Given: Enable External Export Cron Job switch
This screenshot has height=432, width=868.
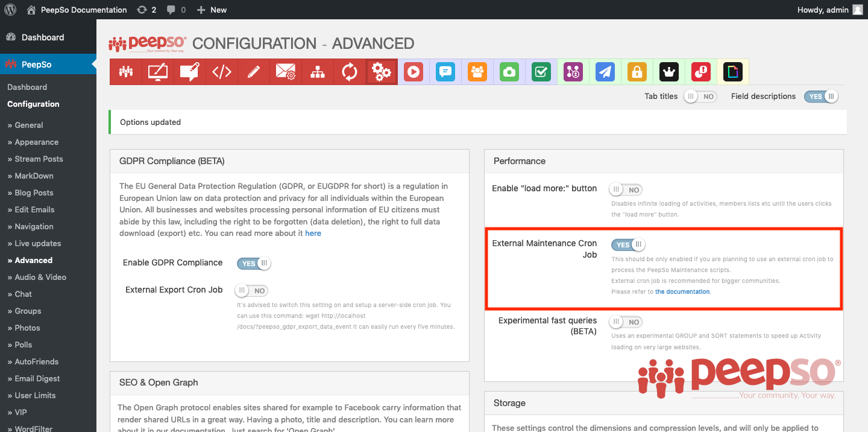Looking at the screenshot, I should [x=252, y=291].
